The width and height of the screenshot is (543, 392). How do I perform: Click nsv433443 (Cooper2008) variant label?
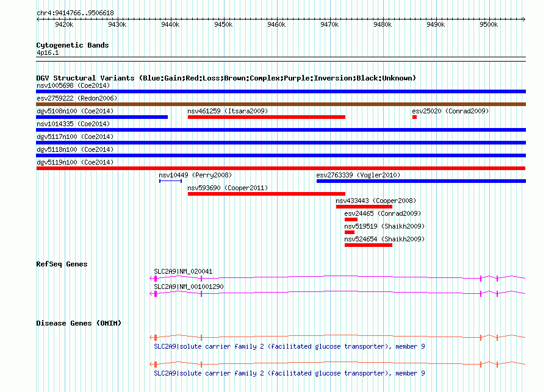(376, 201)
